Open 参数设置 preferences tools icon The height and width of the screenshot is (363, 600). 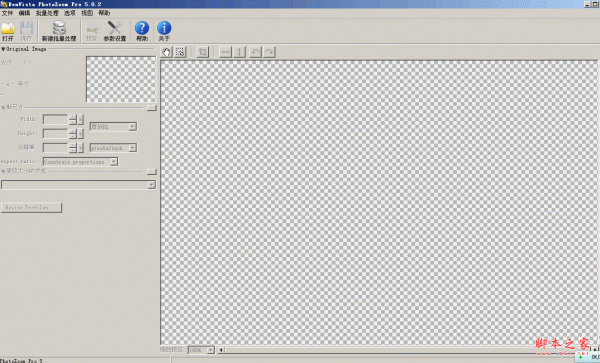(115, 31)
